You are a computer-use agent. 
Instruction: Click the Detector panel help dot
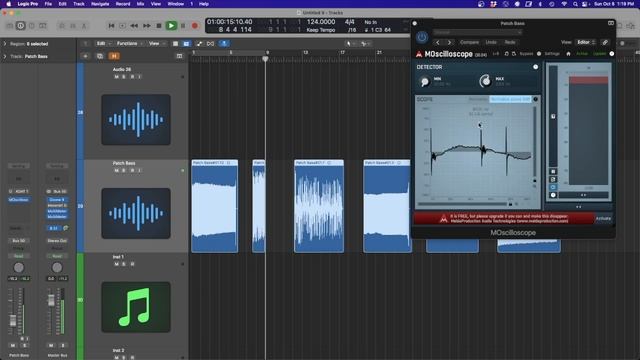tap(536, 67)
